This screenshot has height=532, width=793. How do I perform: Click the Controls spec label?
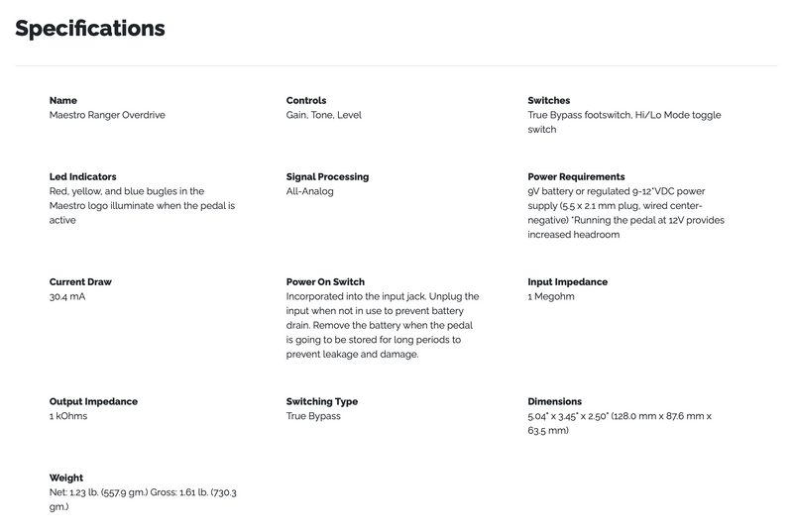pyautogui.click(x=306, y=100)
